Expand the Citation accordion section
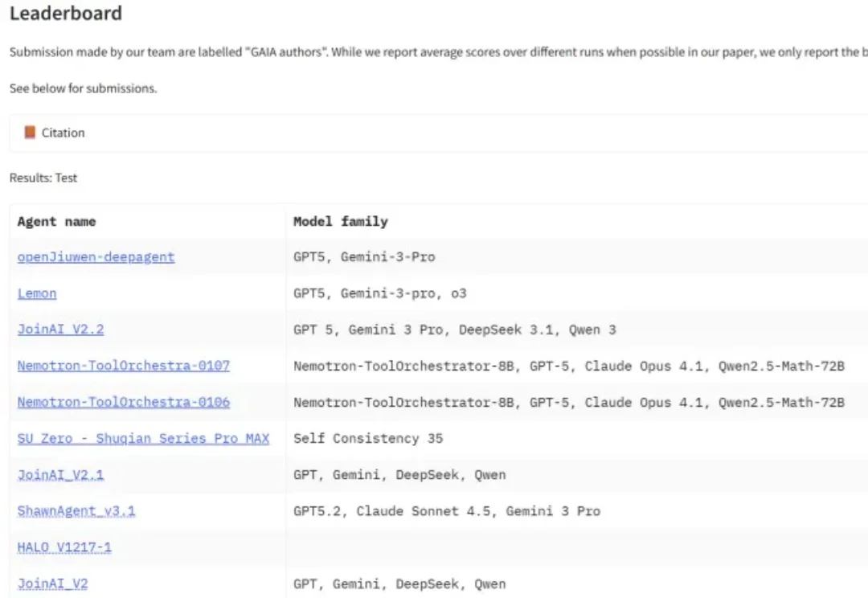Screen dimensions: 868x598 pyautogui.click(x=63, y=133)
